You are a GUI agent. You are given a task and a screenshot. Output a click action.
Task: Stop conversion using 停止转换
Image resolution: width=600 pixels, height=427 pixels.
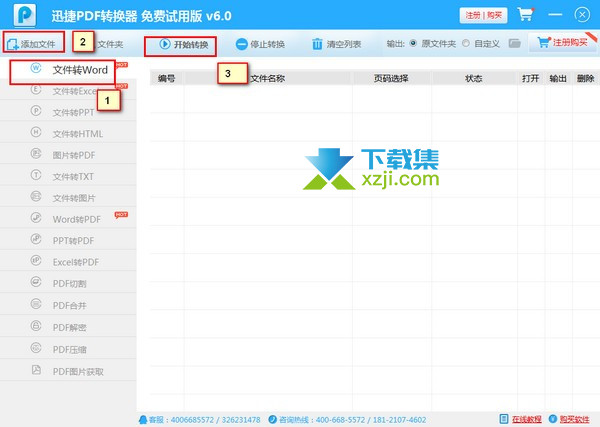tap(260, 44)
